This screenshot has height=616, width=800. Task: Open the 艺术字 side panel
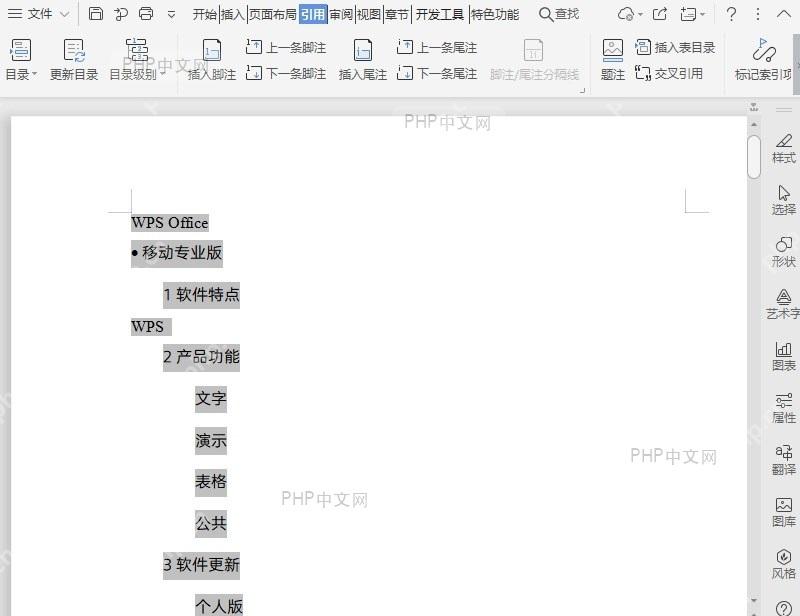coord(783,304)
